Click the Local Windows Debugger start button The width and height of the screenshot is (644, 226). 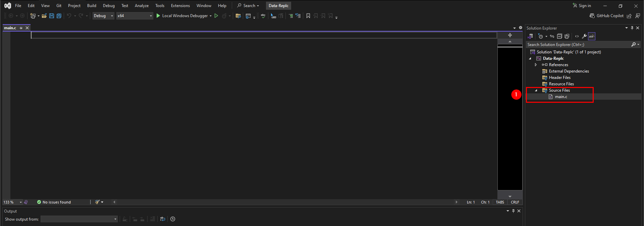(181, 16)
